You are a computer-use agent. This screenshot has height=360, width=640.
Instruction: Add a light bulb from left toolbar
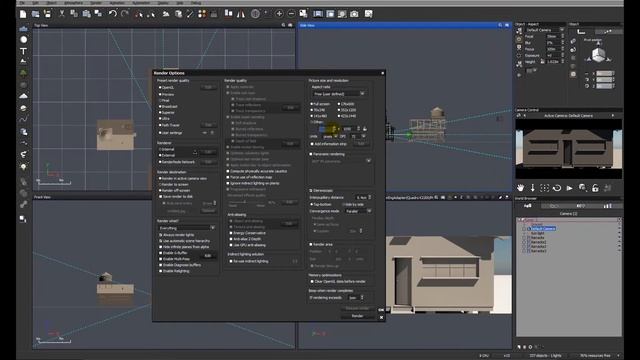pyautogui.click(x=24, y=167)
